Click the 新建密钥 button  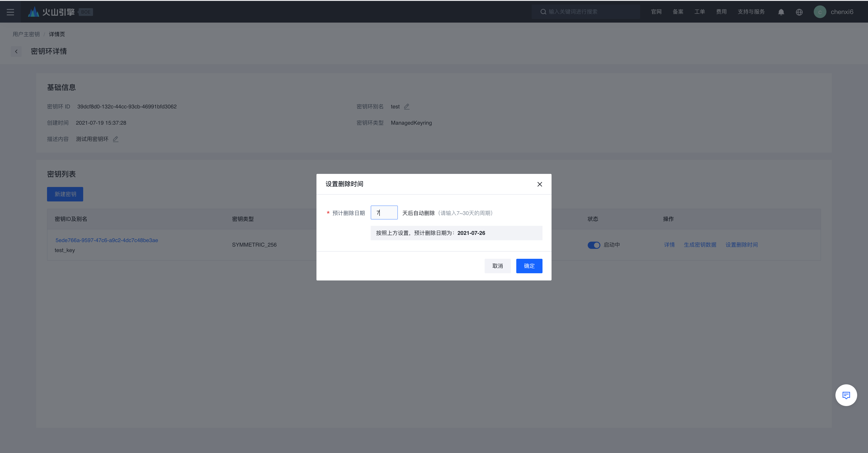(x=65, y=194)
